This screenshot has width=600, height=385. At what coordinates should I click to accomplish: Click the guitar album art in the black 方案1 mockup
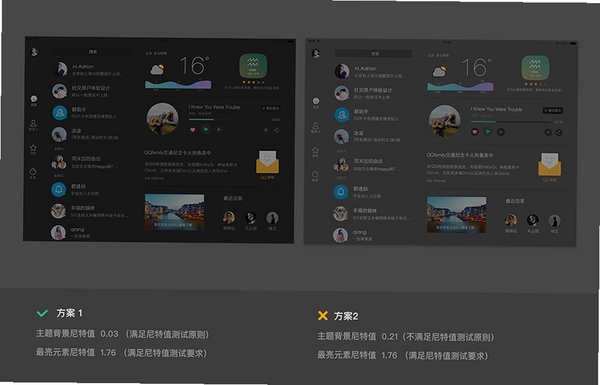click(x=163, y=119)
